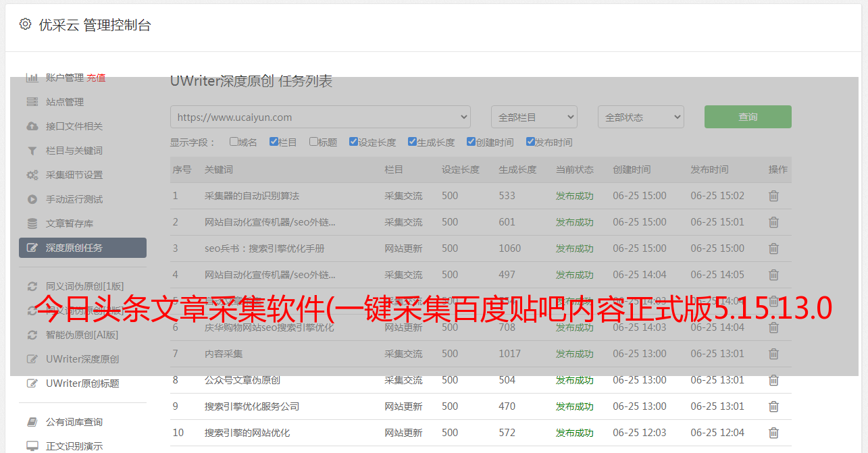The height and width of the screenshot is (453, 868).
Task: Open 公有词库查询 in the sidebar
Action: [74, 422]
